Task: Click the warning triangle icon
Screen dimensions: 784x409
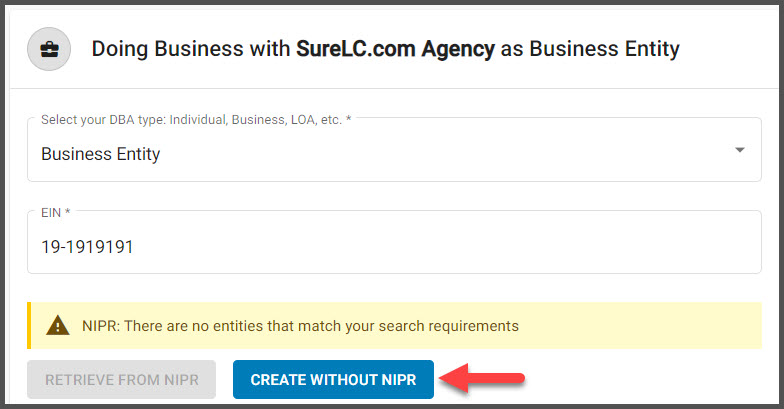Action: tap(58, 326)
